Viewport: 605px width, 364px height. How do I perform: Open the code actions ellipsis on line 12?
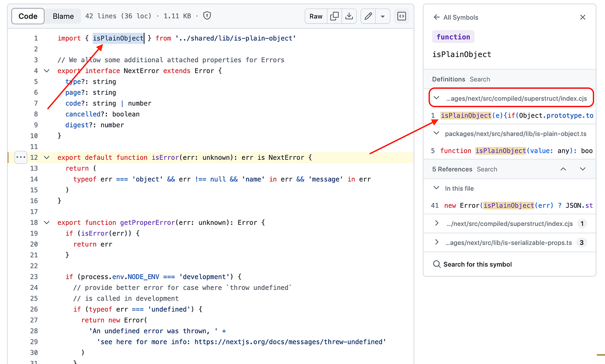pos(21,157)
